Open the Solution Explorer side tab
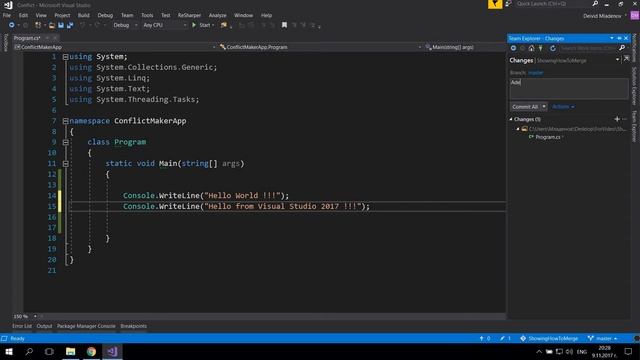The height and width of the screenshot is (360, 640). (x=634, y=87)
